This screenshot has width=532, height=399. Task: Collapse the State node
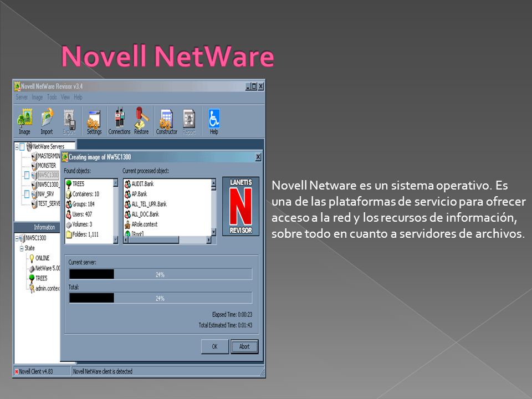coord(22,249)
